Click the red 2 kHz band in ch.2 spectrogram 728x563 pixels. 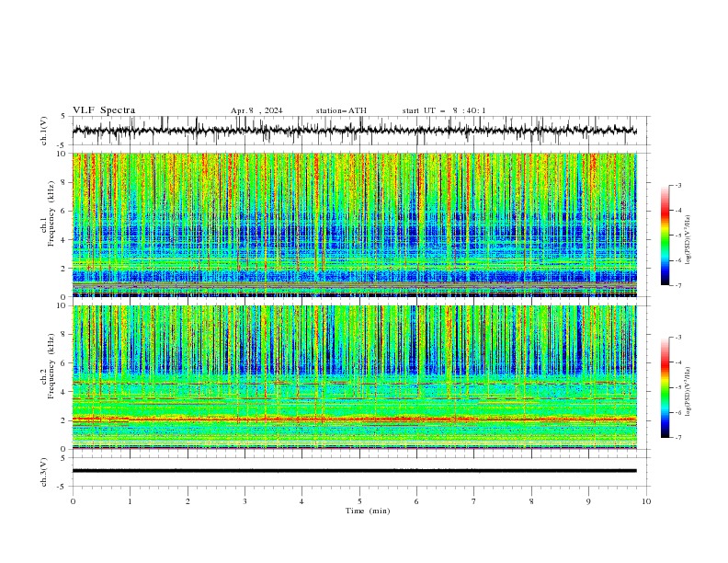pyautogui.click(x=354, y=419)
